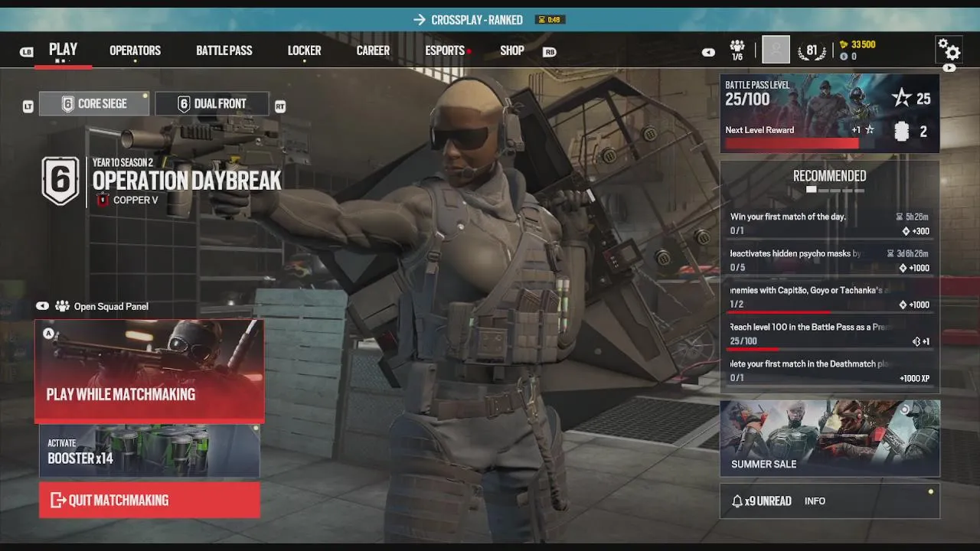The width and height of the screenshot is (980, 551).
Task: Click the 3d 6h 26m challenge timer
Action: tap(908, 253)
